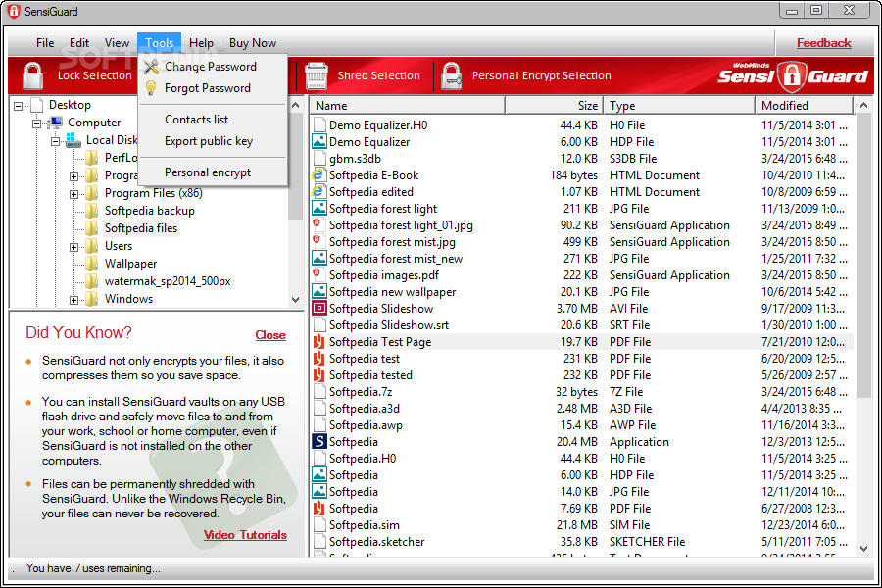Choose Contacts list menu entry

[214, 120]
